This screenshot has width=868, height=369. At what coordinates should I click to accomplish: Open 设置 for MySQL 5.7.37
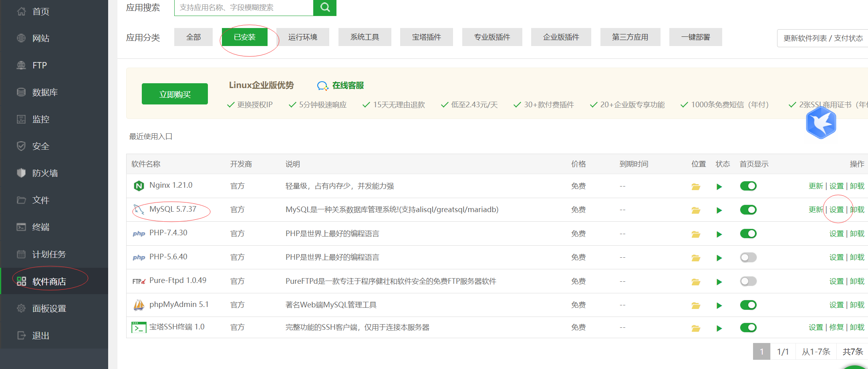click(x=836, y=210)
